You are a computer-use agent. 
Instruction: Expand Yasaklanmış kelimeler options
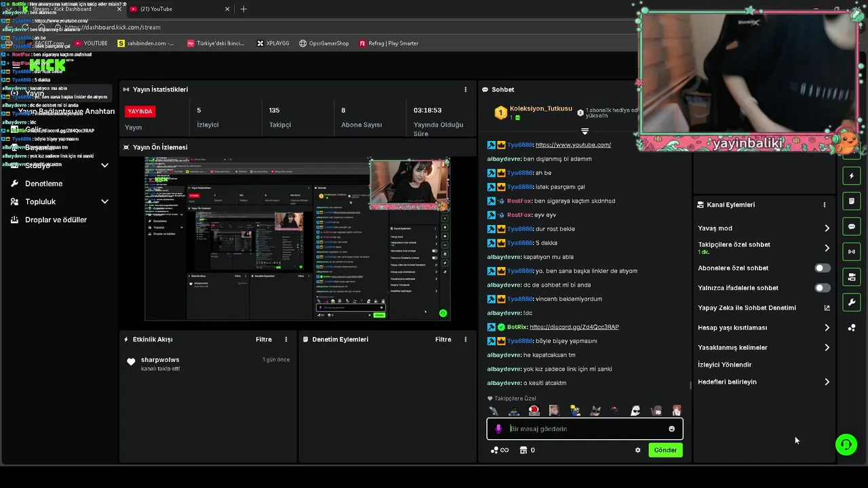pyautogui.click(x=827, y=348)
